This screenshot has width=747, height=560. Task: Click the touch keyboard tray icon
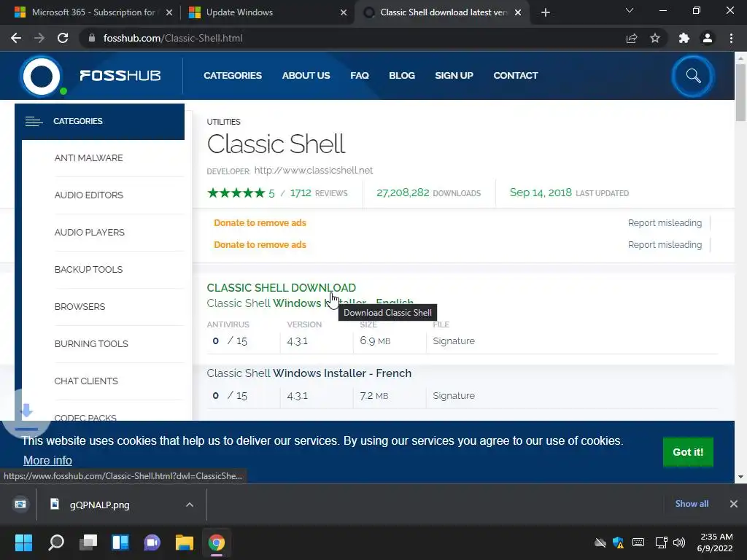point(638,542)
